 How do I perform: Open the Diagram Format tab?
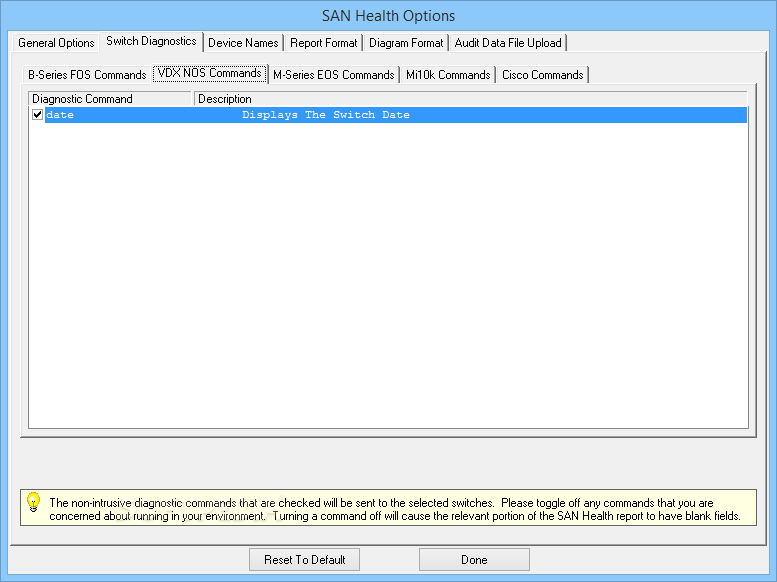click(x=406, y=43)
